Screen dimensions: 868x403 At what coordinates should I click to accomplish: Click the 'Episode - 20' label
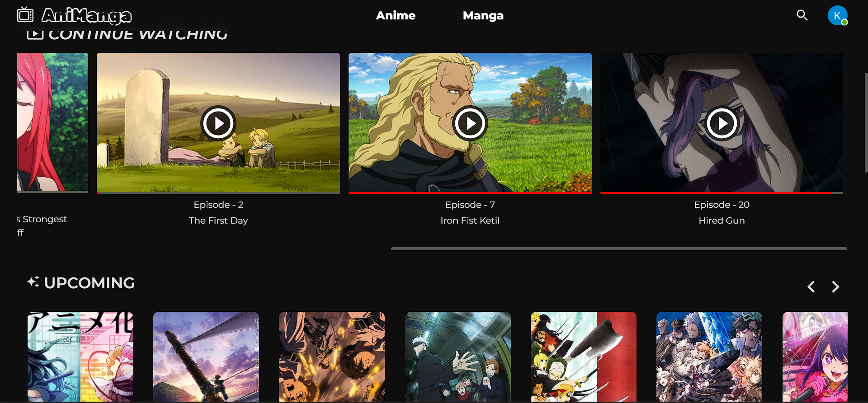click(x=722, y=205)
